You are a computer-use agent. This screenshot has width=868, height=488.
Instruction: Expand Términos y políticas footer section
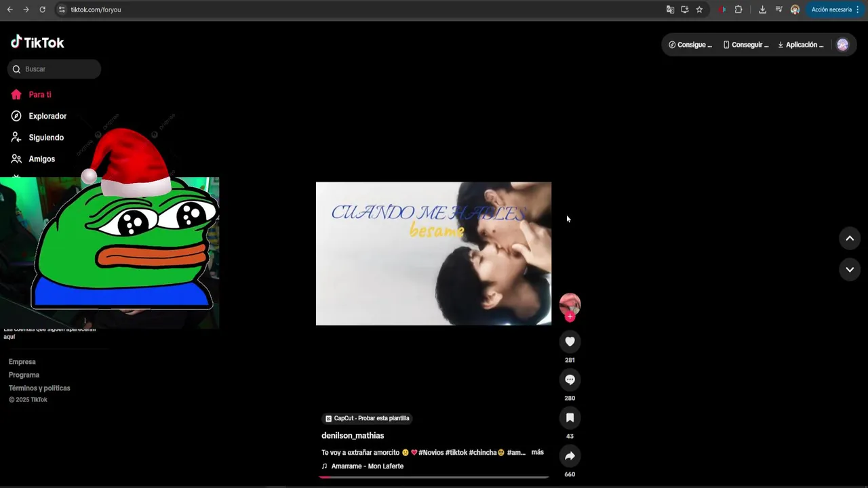click(x=39, y=388)
